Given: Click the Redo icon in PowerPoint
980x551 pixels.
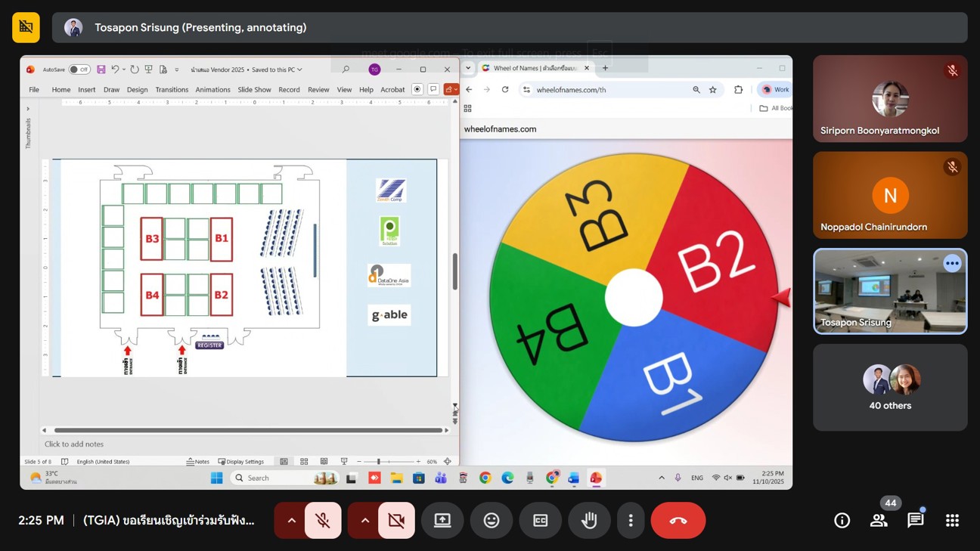Looking at the screenshot, I should tap(135, 70).
